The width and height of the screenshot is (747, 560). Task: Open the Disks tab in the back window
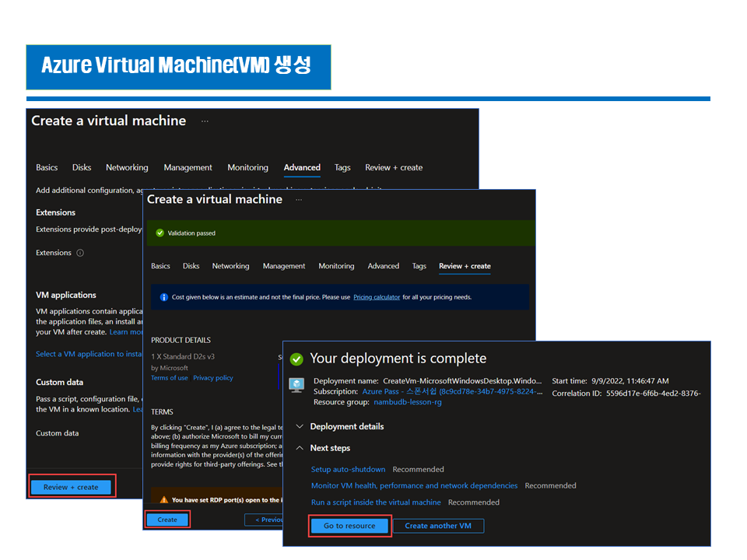[x=82, y=168]
